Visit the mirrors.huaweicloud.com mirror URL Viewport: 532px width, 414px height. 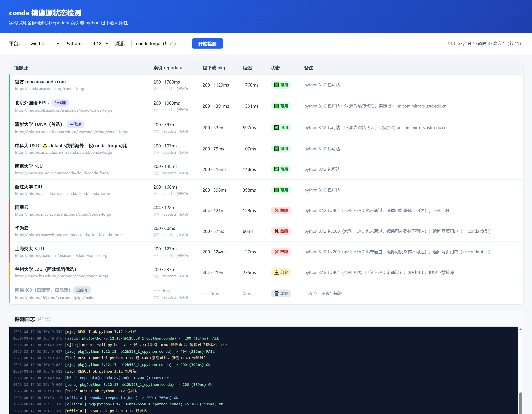coord(69,235)
